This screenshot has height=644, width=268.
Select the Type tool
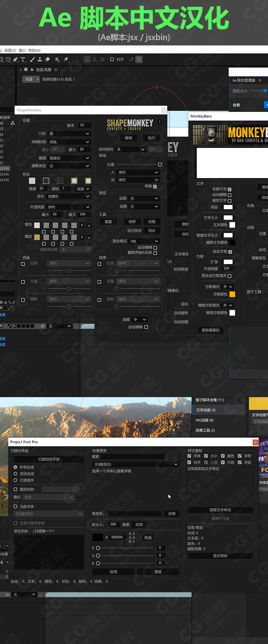[23, 60]
